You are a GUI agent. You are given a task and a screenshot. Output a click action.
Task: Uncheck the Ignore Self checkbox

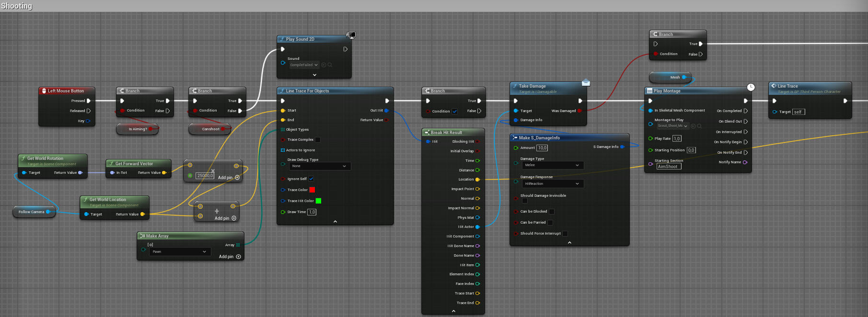tap(311, 179)
